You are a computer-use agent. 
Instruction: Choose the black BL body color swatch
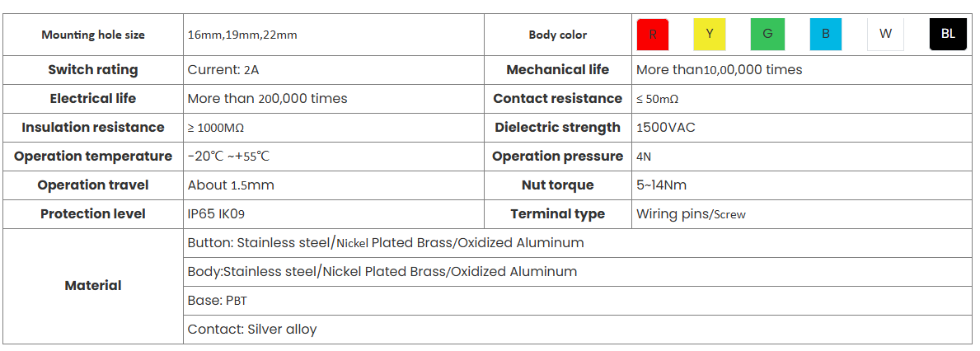pyautogui.click(x=948, y=35)
